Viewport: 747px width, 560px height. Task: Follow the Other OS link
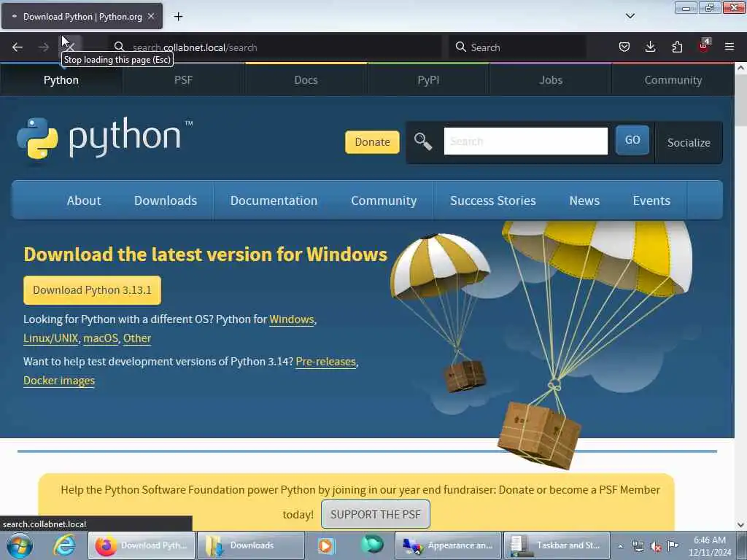pyautogui.click(x=137, y=338)
